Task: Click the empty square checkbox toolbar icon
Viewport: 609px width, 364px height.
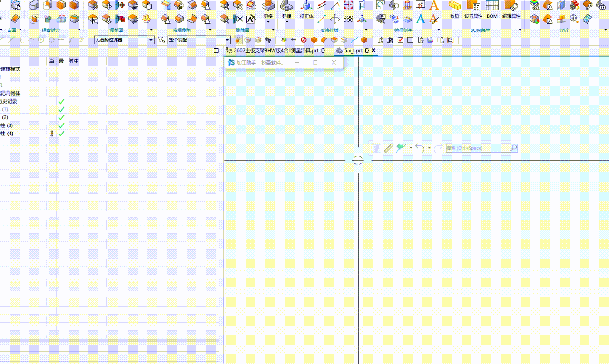Action: click(x=410, y=40)
